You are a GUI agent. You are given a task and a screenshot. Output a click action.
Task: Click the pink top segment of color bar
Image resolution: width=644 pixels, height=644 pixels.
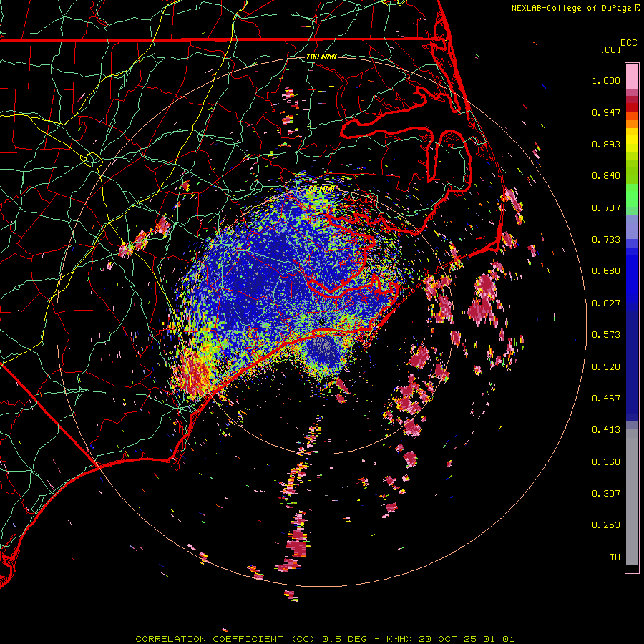(x=632, y=76)
